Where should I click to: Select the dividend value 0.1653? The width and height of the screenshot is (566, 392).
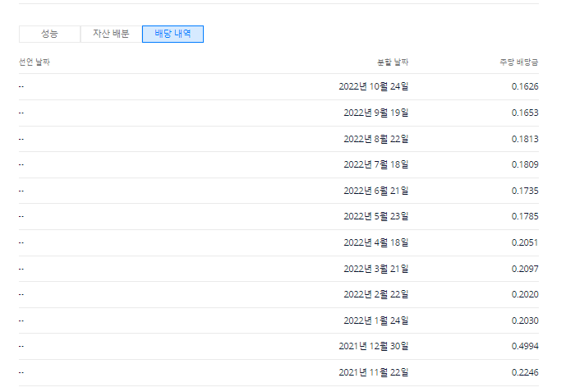(x=525, y=113)
